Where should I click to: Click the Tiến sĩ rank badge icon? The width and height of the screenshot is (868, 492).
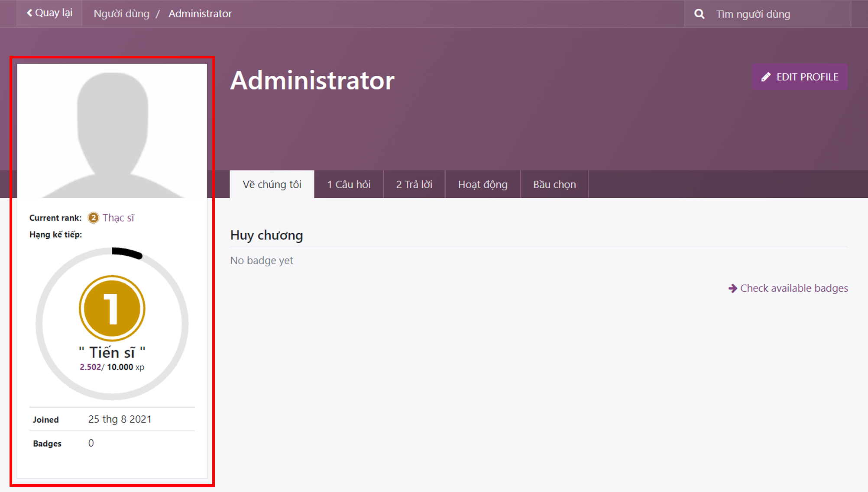(113, 307)
